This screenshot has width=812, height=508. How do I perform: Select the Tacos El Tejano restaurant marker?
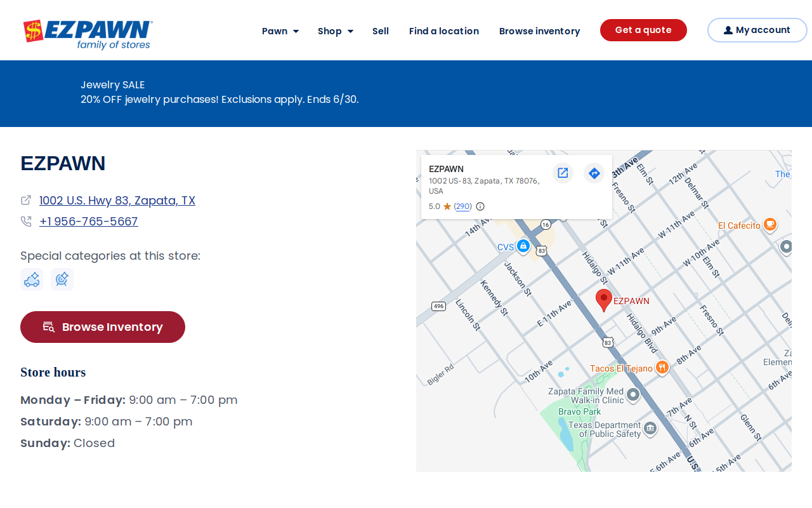pyautogui.click(x=662, y=368)
